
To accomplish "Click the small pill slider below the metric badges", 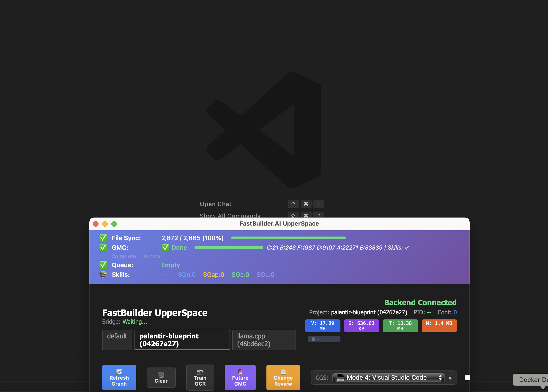I will click(324, 339).
